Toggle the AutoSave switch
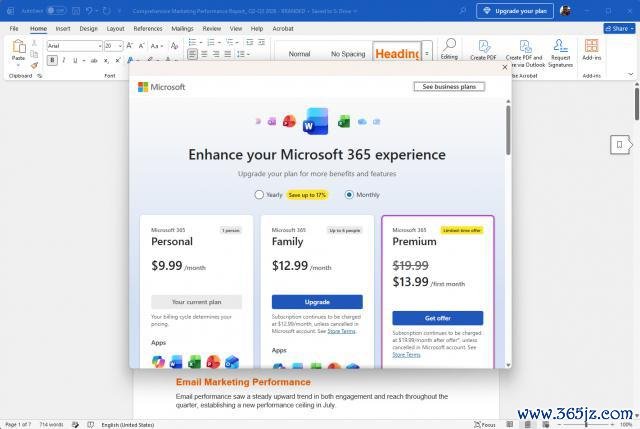 pyautogui.click(x=56, y=11)
